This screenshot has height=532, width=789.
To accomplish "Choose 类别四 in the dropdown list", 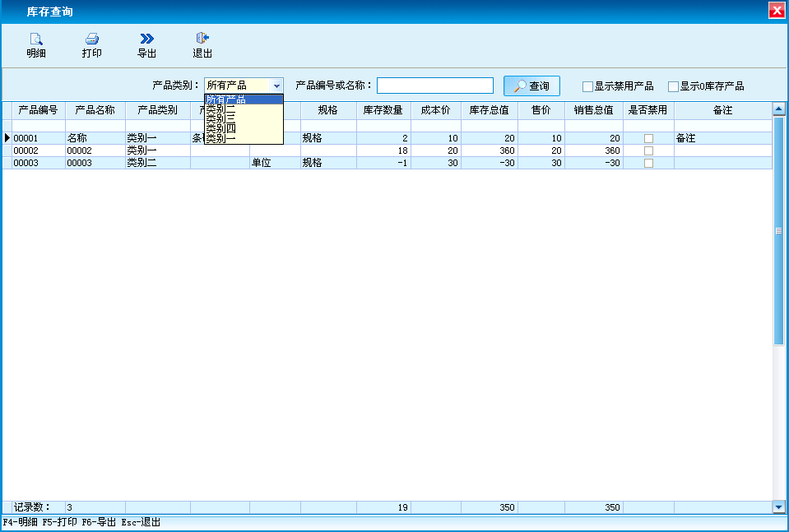I will 220,129.
